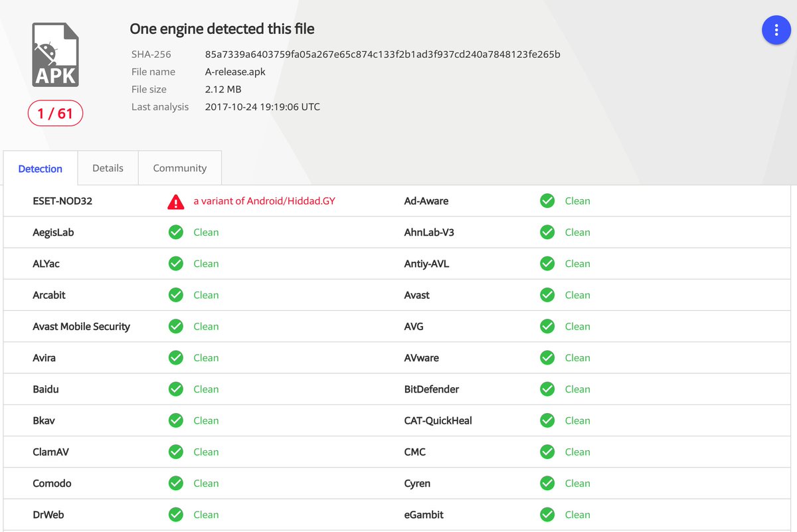
Task: Click the green check icon for CMC
Action: pyautogui.click(x=547, y=452)
